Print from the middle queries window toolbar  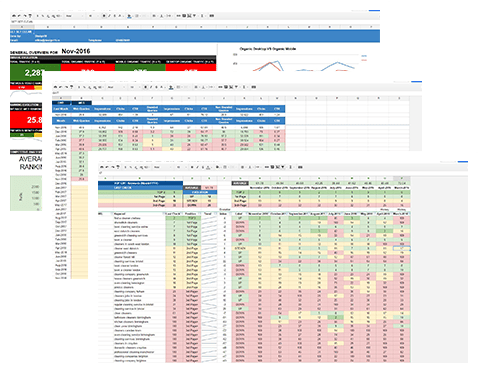pyautogui.click(x=55, y=87)
